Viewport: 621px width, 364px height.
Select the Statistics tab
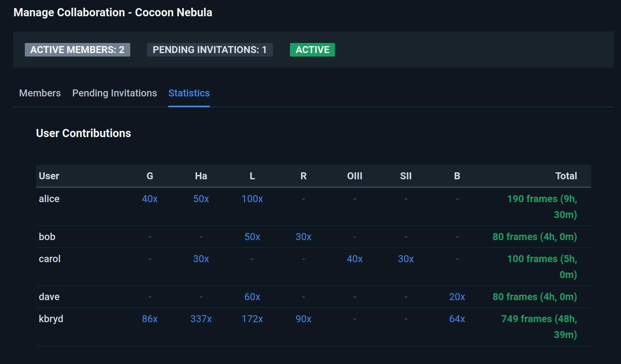189,93
